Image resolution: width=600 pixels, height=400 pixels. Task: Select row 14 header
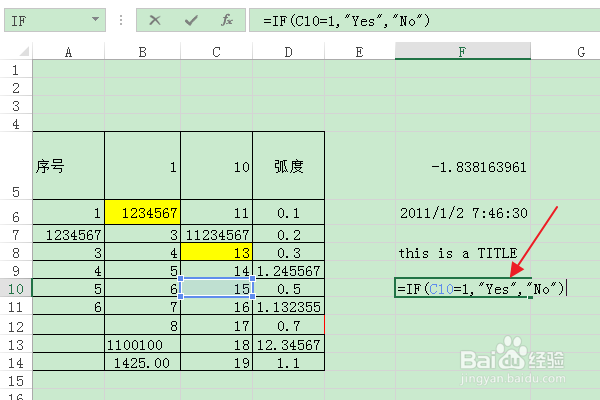pos(16,362)
